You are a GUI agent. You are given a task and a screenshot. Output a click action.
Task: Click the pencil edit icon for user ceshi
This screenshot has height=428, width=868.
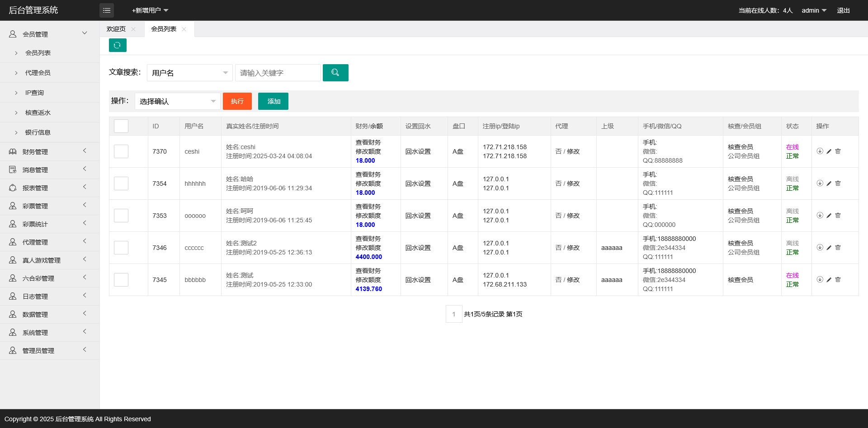pos(829,151)
